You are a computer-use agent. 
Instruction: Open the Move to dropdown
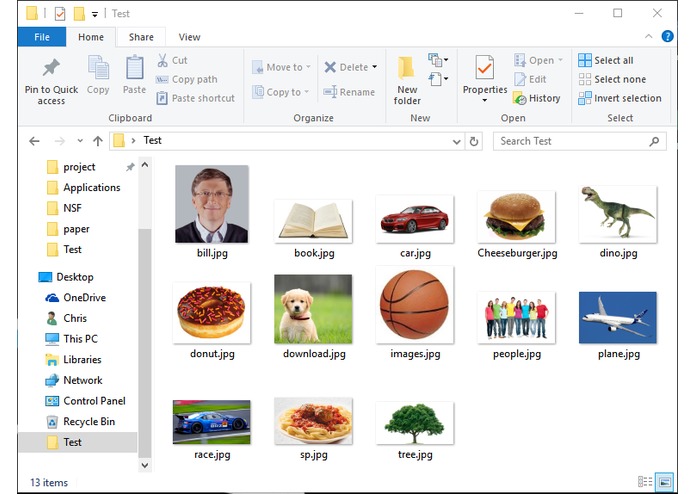[281, 67]
